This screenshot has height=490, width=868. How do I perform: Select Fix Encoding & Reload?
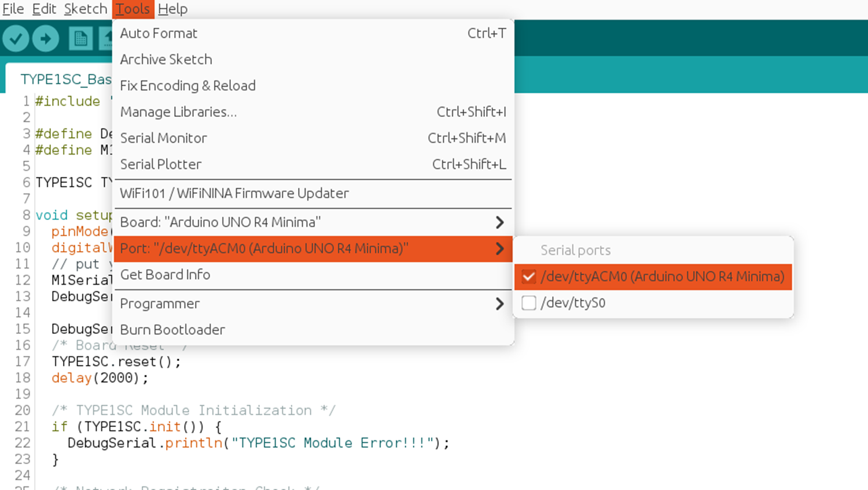[x=313, y=86]
